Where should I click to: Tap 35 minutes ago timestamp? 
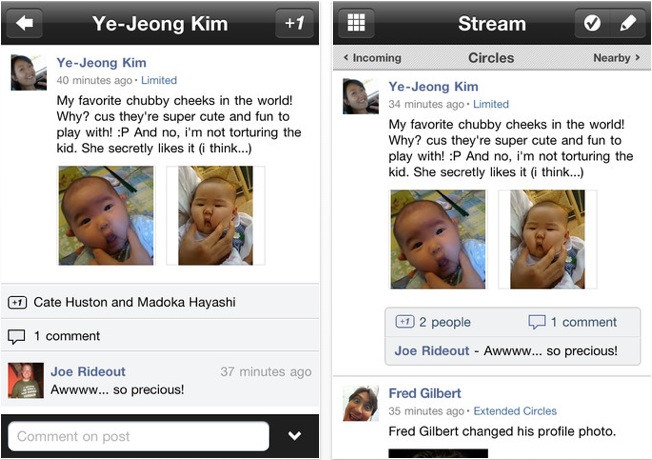click(426, 411)
